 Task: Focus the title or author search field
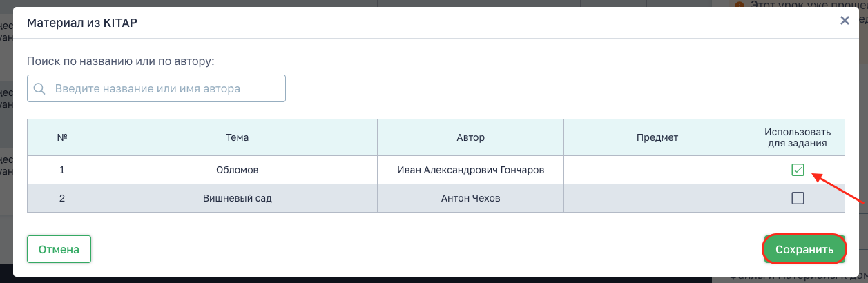pos(166,89)
